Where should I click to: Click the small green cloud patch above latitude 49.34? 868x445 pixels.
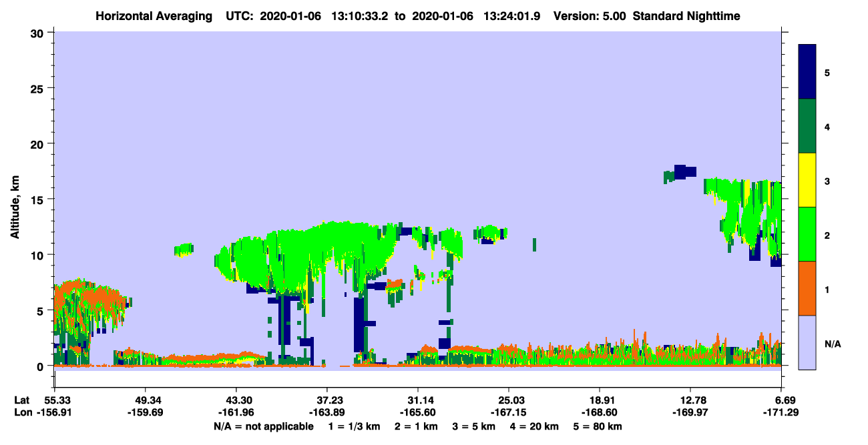coord(184,250)
